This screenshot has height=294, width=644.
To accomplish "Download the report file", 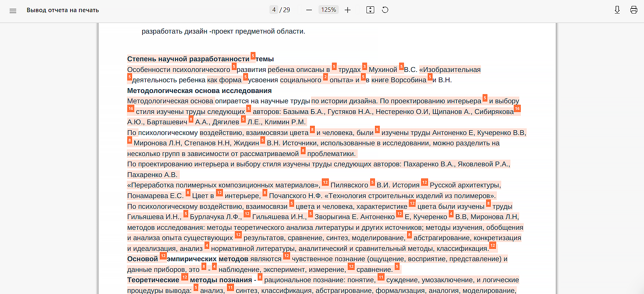I will click(x=617, y=10).
